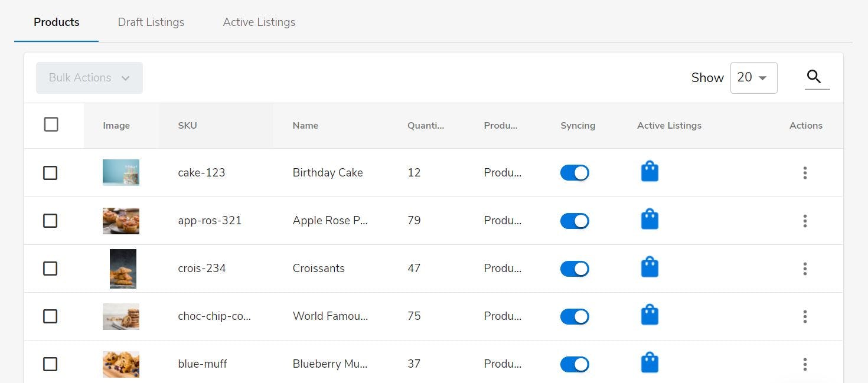Viewport: 868px width, 383px height.
Task: Click the Image column header
Action: [116, 126]
